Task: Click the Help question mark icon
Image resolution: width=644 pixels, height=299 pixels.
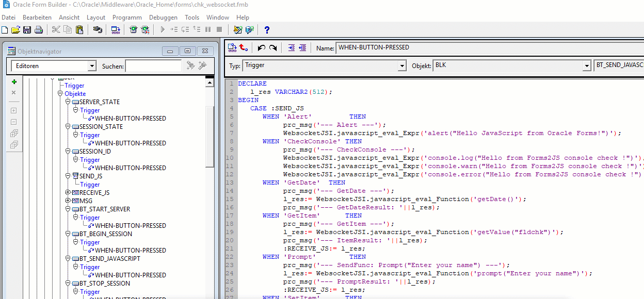Action: tap(267, 30)
